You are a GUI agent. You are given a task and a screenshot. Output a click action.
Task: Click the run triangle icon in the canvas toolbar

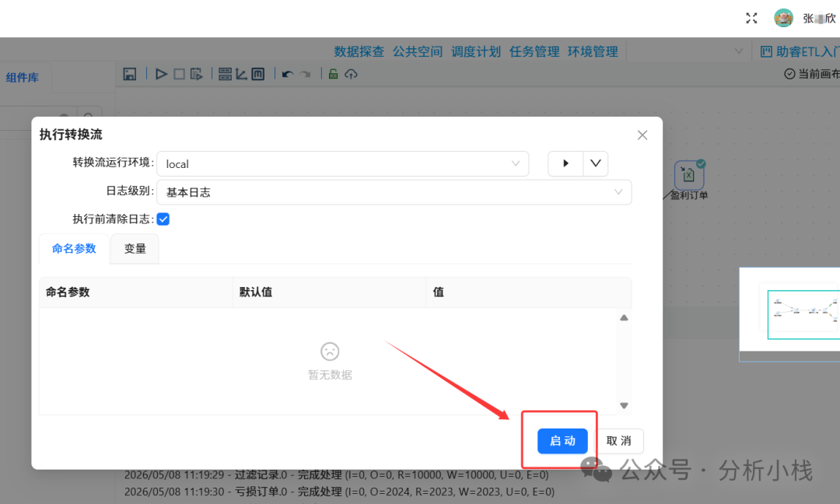[161, 74]
